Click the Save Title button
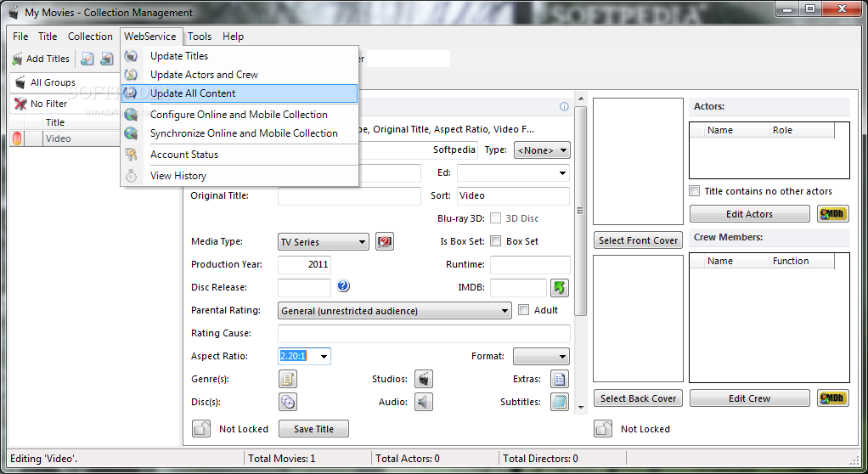Image resolution: width=868 pixels, height=474 pixels. [314, 429]
